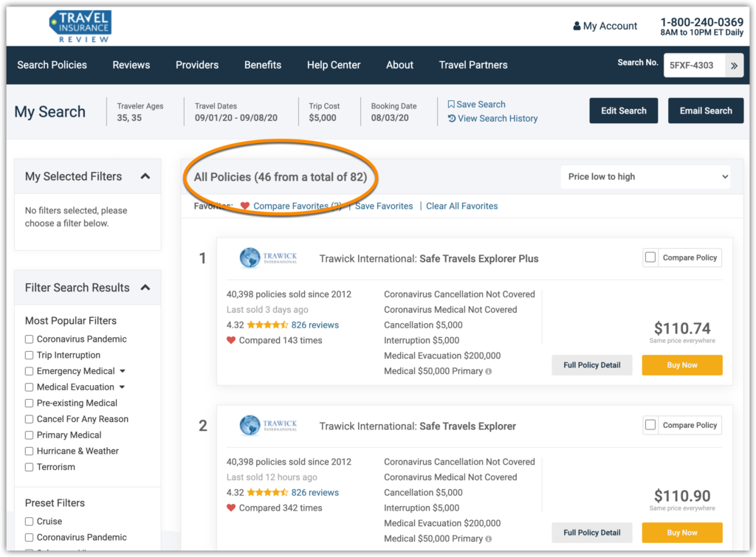The width and height of the screenshot is (756, 557).
Task: Check the Cruise preset filter
Action: pyautogui.click(x=30, y=522)
